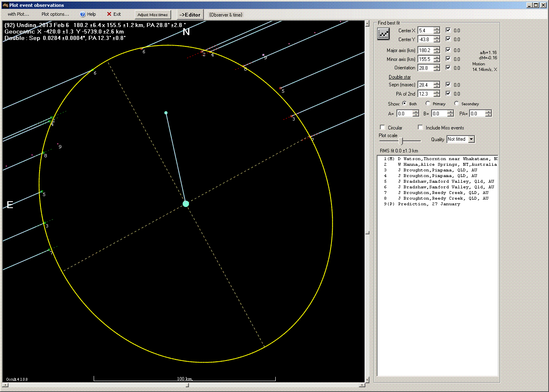Click the plot vertical scrollbar down arrow
The height and width of the screenshot is (392, 549).
(367, 379)
